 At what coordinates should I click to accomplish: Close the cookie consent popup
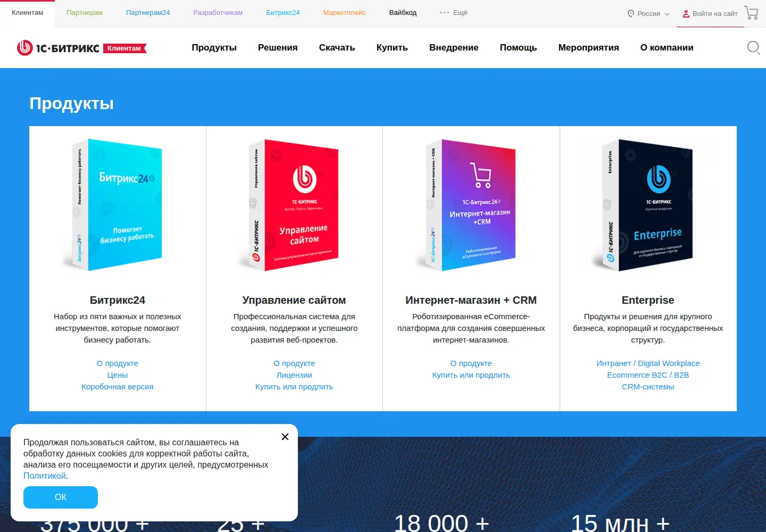(x=285, y=437)
